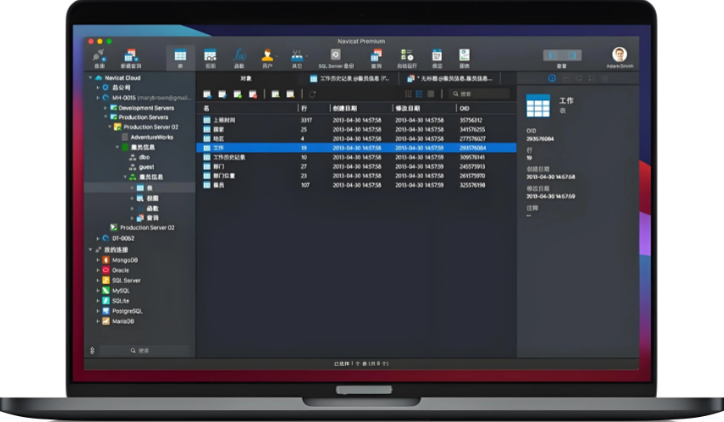Switch to the 对象 (Objects) tab
Image resolution: width=724 pixels, height=422 pixels.
(245, 78)
